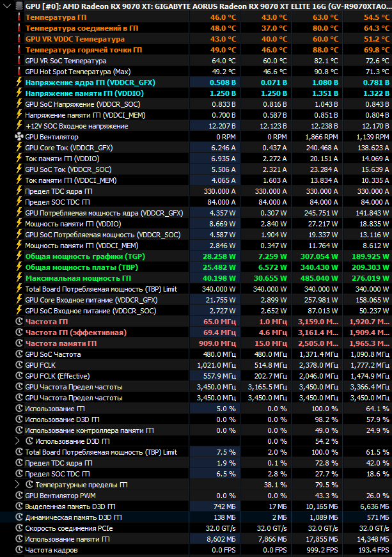This screenshot has height=557, width=392.
Task: Click lightning icon for Общая мощность графики (TGP)
Action: pos(19,256)
